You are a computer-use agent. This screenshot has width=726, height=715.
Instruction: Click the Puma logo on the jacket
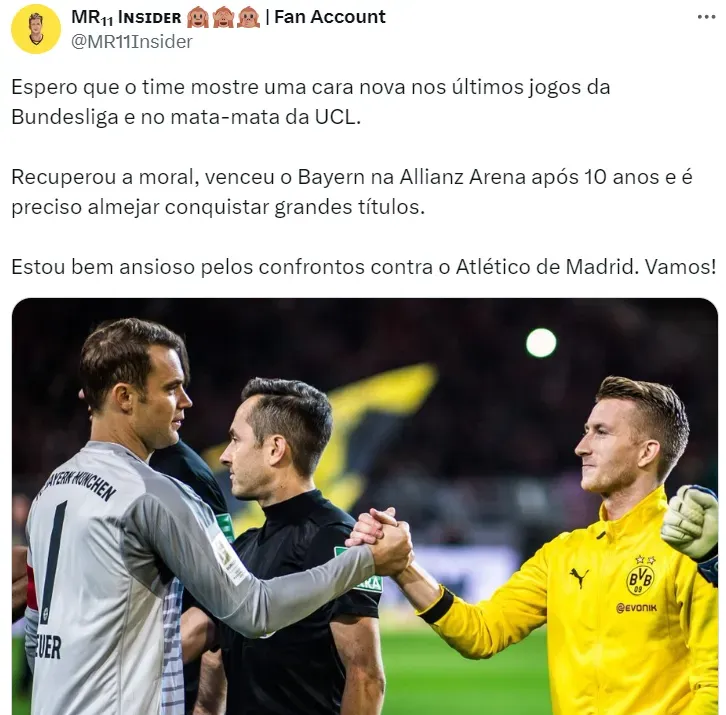pos(579,577)
